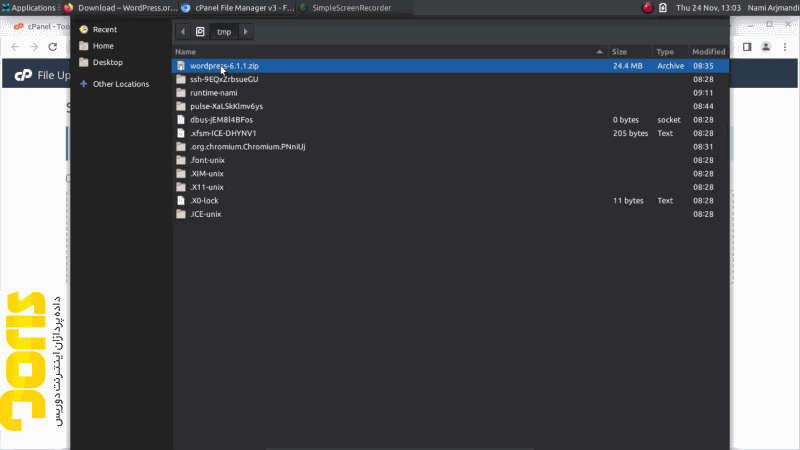Switch to cPanel File Manager v3 taskbar window

[239, 8]
